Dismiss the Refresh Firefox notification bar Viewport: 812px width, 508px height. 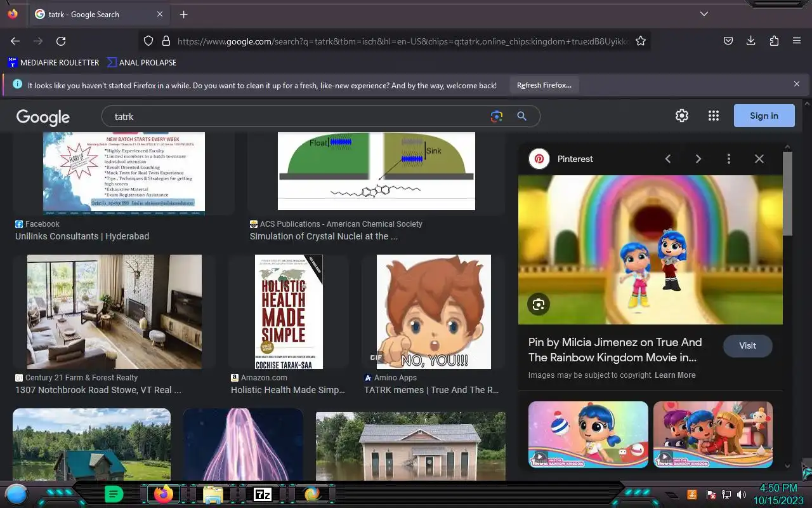797,84
